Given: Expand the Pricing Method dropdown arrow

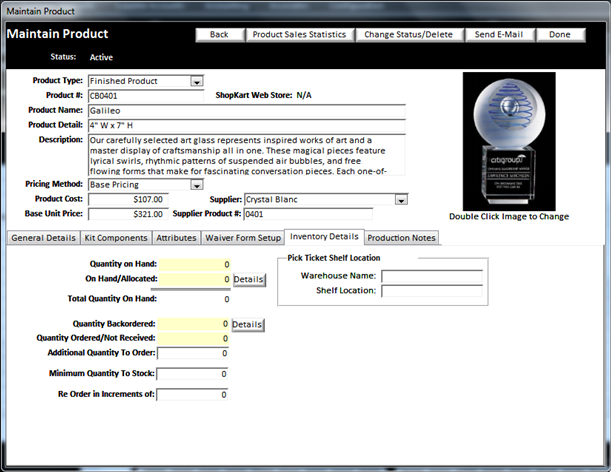Looking at the screenshot, I should point(197,185).
